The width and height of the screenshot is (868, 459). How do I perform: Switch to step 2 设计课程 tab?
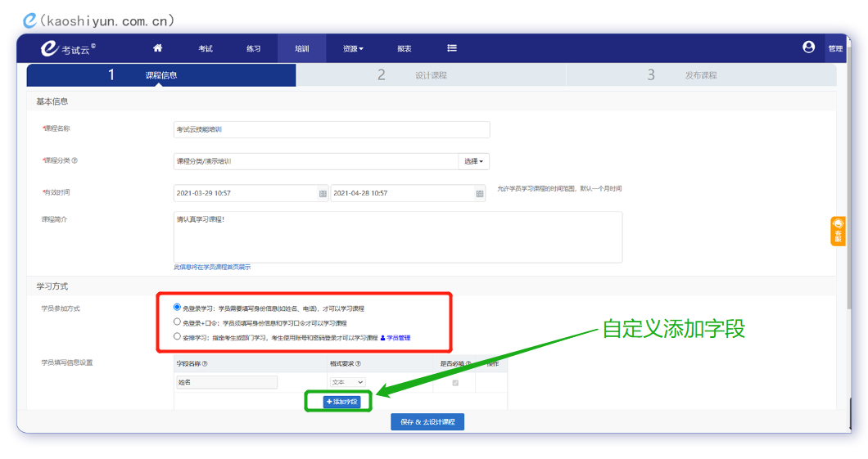(430, 75)
